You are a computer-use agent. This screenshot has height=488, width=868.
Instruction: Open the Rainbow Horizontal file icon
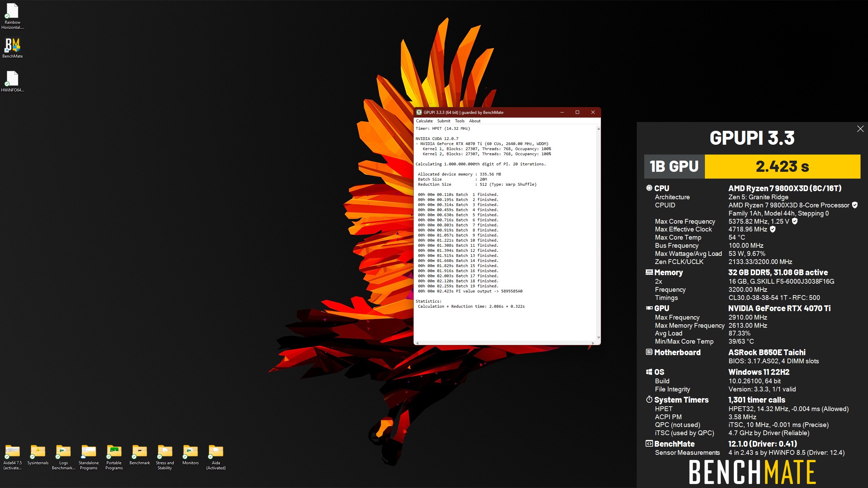click(x=13, y=16)
